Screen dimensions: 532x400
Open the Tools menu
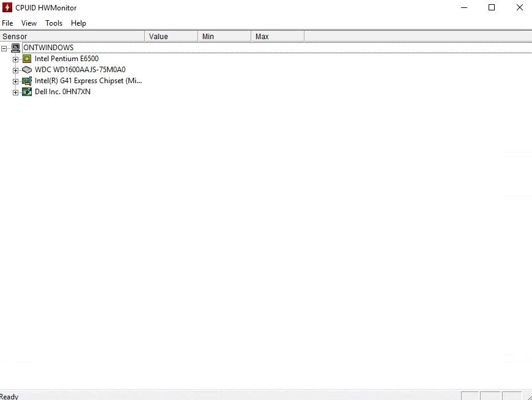(x=54, y=23)
